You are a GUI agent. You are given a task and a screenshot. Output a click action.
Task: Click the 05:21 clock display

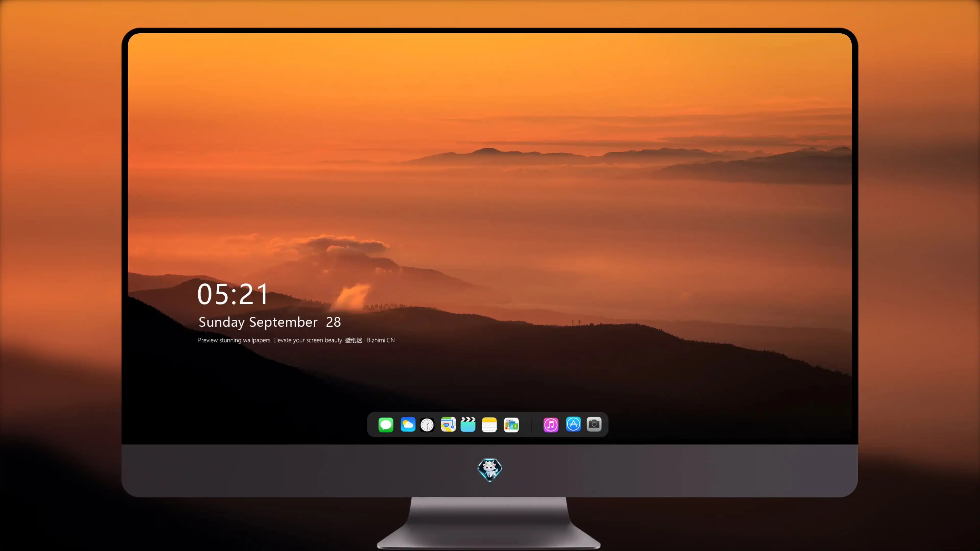[x=233, y=294]
